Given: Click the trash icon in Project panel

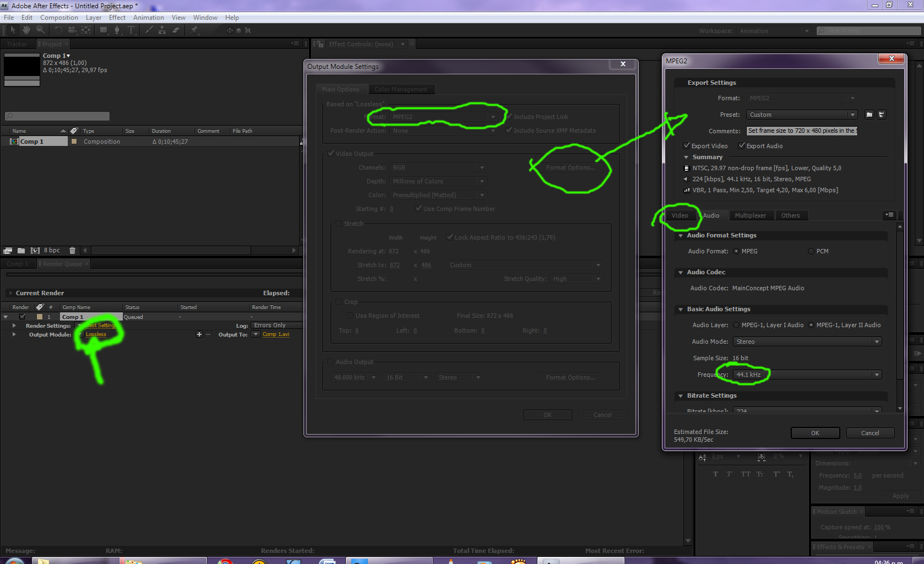Looking at the screenshot, I should (72, 251).
